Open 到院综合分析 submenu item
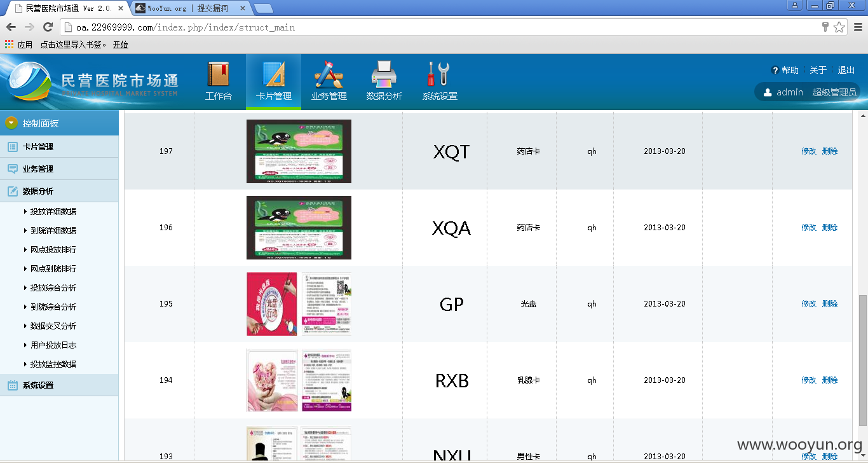Screen dimensions: 868x463 click(x=53, y=307)
